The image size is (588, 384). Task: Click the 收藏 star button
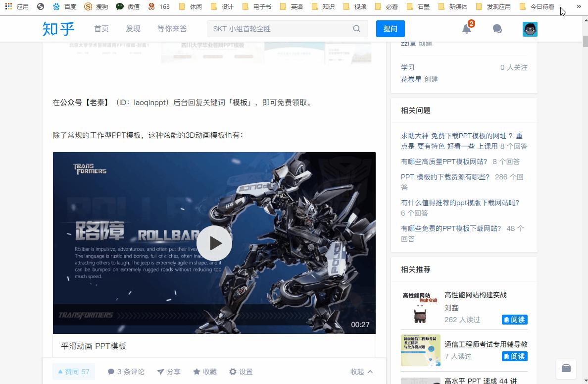[205, 372]
